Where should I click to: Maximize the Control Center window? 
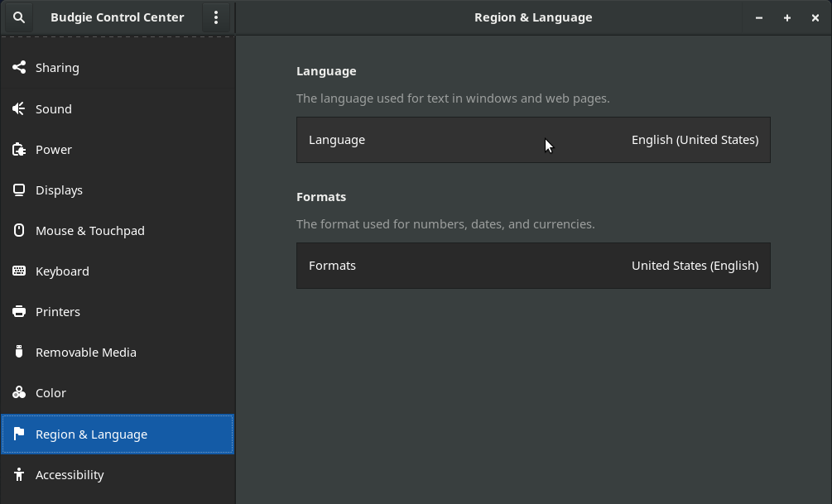pos(787,17)
